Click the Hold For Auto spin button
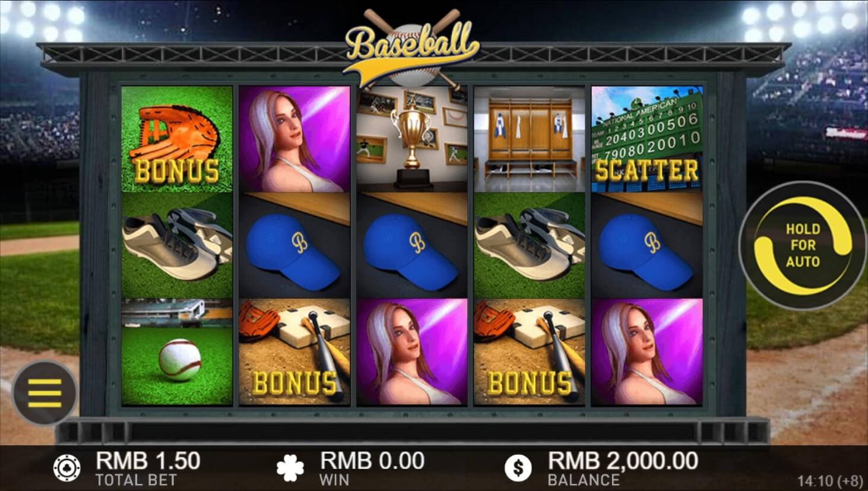 pos(803,245)
